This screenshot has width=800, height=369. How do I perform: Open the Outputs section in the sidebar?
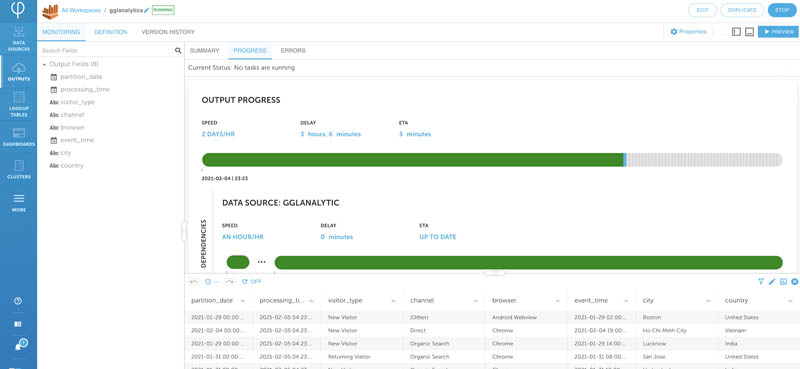click(18, 72)
